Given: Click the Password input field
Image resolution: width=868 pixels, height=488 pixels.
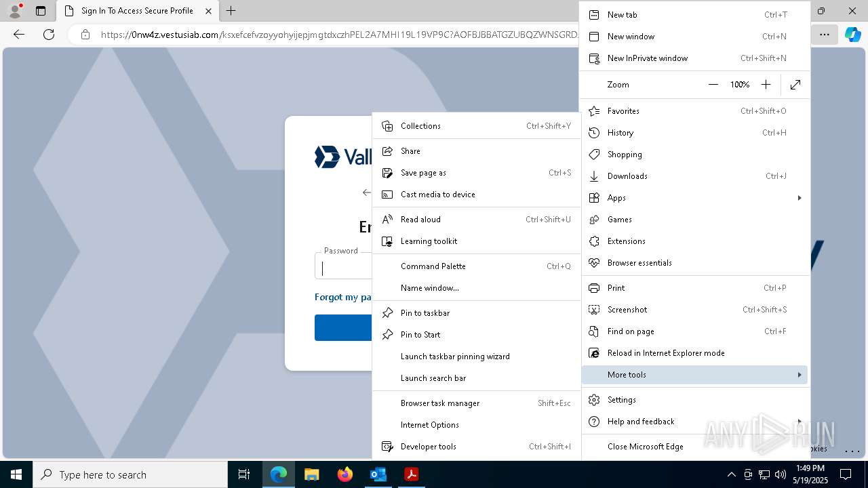Looking at the screenshot, I should (x=344, y=267).
